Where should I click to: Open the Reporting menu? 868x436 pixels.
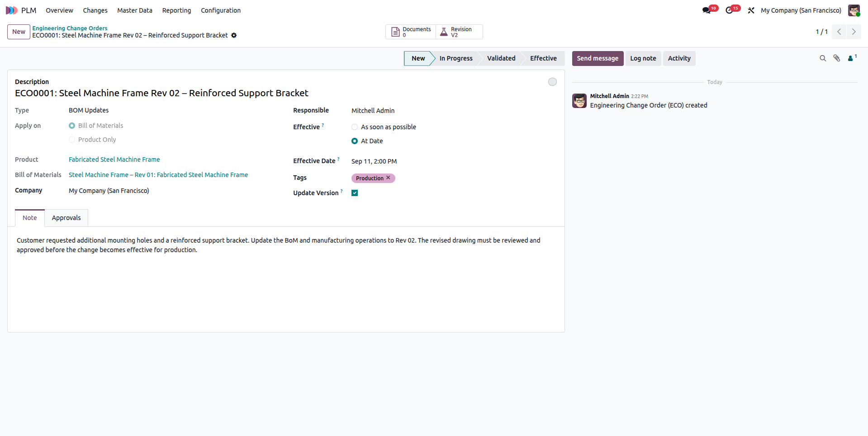tap(176, 10)
